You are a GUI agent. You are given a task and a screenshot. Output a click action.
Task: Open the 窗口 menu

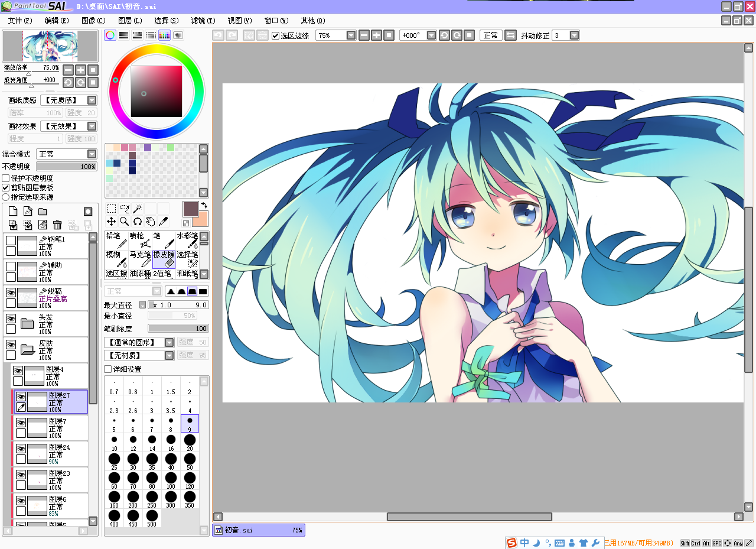pyautogui.click(x=276, y=21)
